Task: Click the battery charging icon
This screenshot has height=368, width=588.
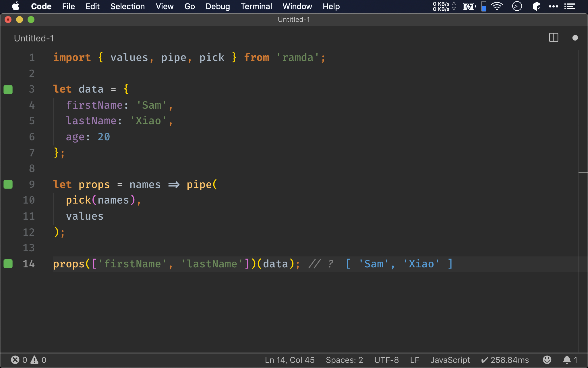Action: (469, 6)
